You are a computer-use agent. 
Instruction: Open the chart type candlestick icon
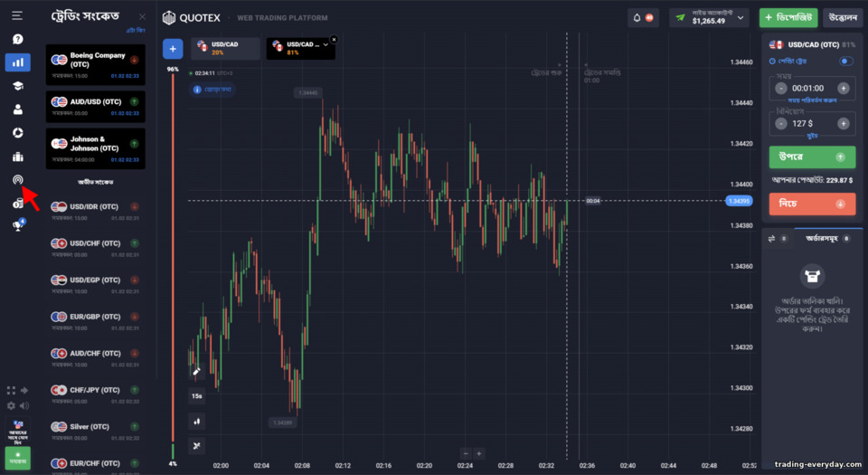[x=196, y=422]
